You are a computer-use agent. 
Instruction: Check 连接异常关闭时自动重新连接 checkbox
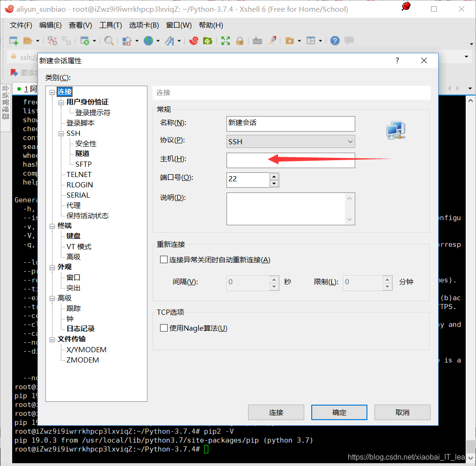(x=164, y=260)
